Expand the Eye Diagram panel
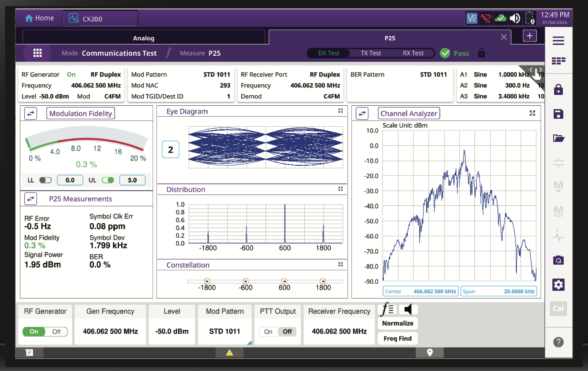This screenshot has height=371, width=588. pyautogui.click(x=341, y=111)
